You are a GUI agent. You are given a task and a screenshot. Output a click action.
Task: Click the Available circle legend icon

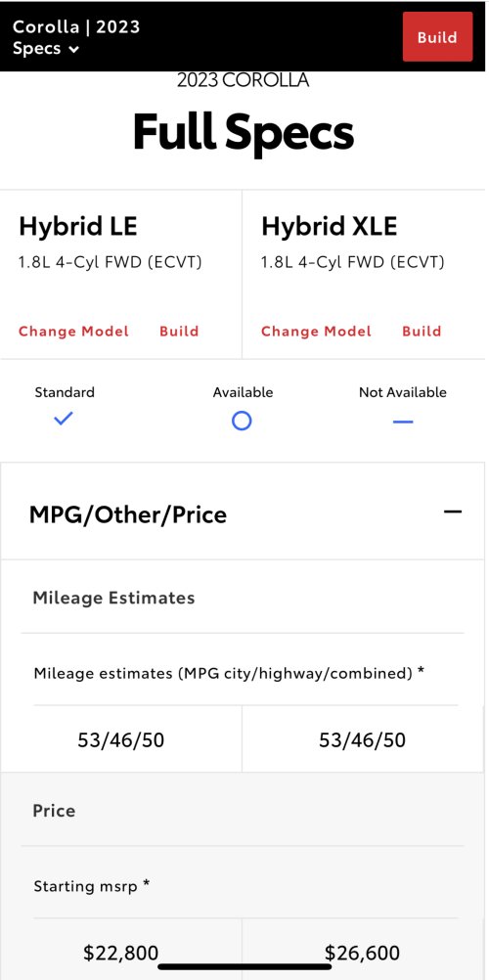(242, 422)
